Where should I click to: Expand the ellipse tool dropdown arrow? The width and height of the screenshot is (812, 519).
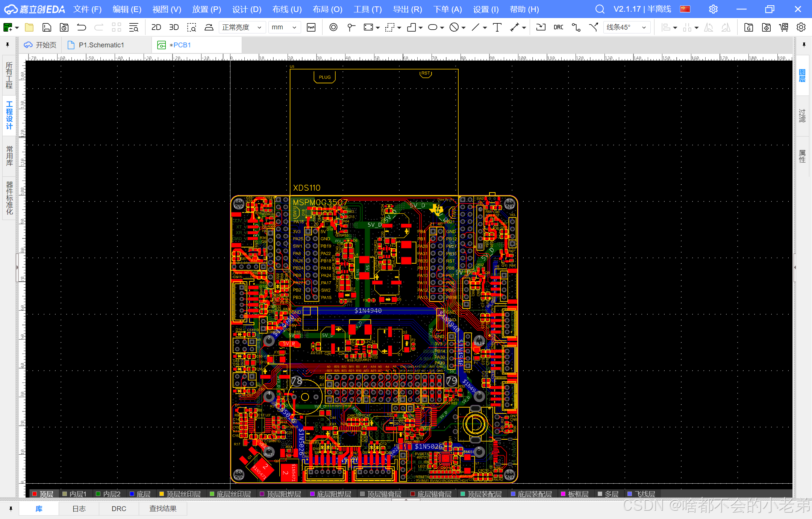[442, 28]
